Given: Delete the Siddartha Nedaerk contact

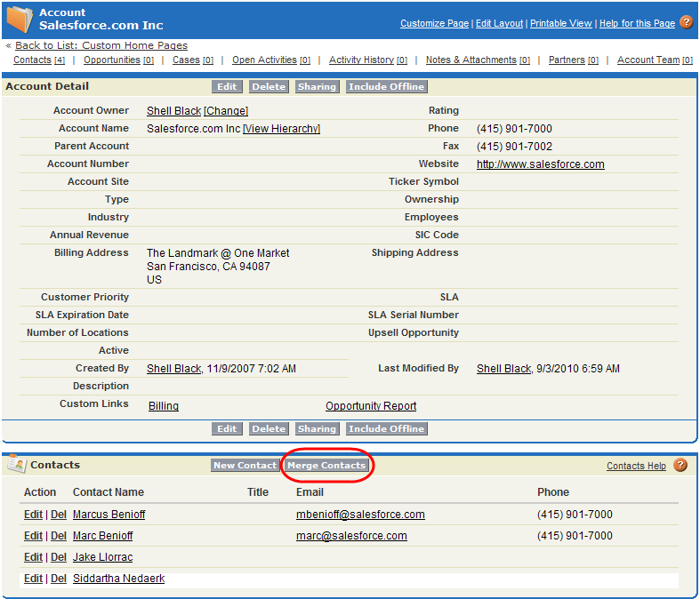Looking at the screenshot, I should tap(59, 579).
